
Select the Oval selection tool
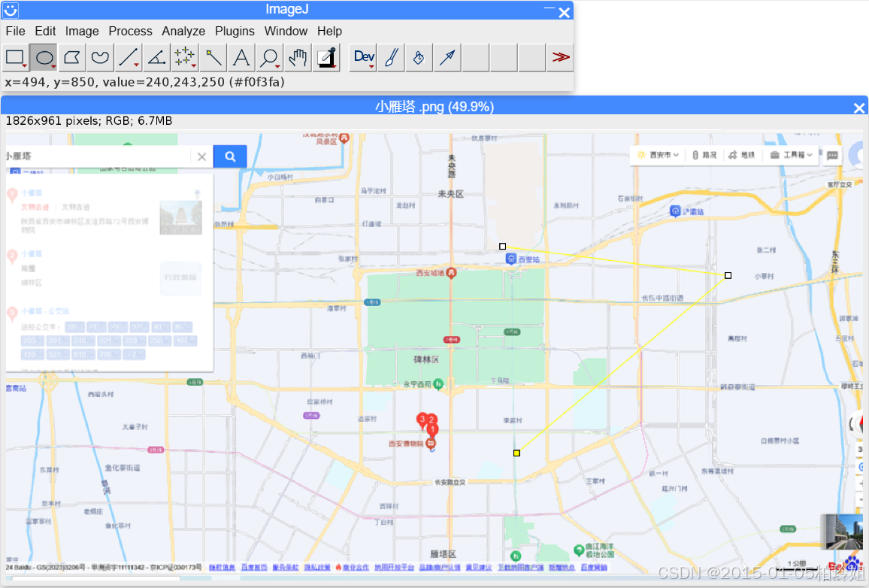coord(44,57)
